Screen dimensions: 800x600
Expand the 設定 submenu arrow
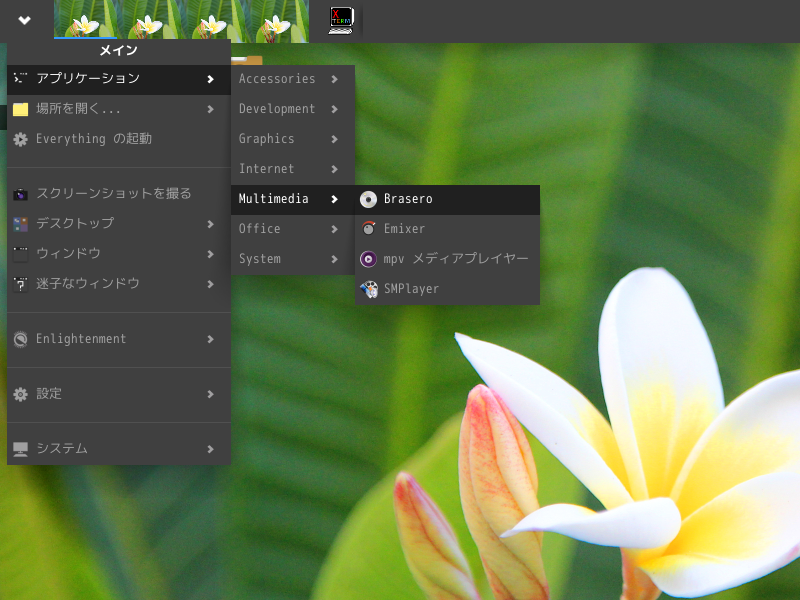click(210, 394)
